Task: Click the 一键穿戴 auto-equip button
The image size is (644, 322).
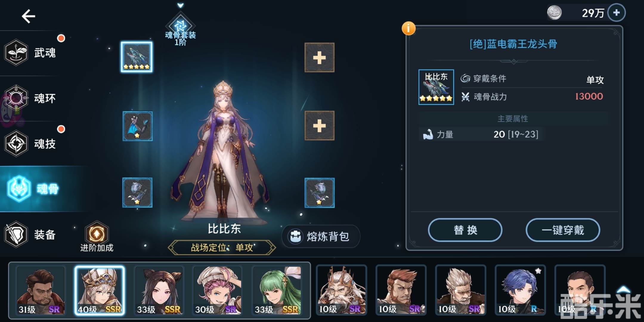Action: (563, 230)
